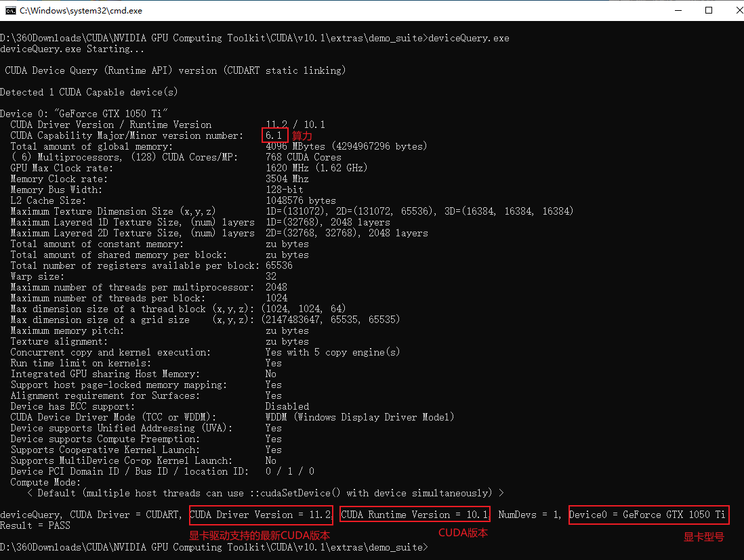Image resolution: width=744 pixels, height=560 pixels.
Task: Click the label 'Maximum memory pitch:'
Action: pyautogui.click(x=67, y=330)
